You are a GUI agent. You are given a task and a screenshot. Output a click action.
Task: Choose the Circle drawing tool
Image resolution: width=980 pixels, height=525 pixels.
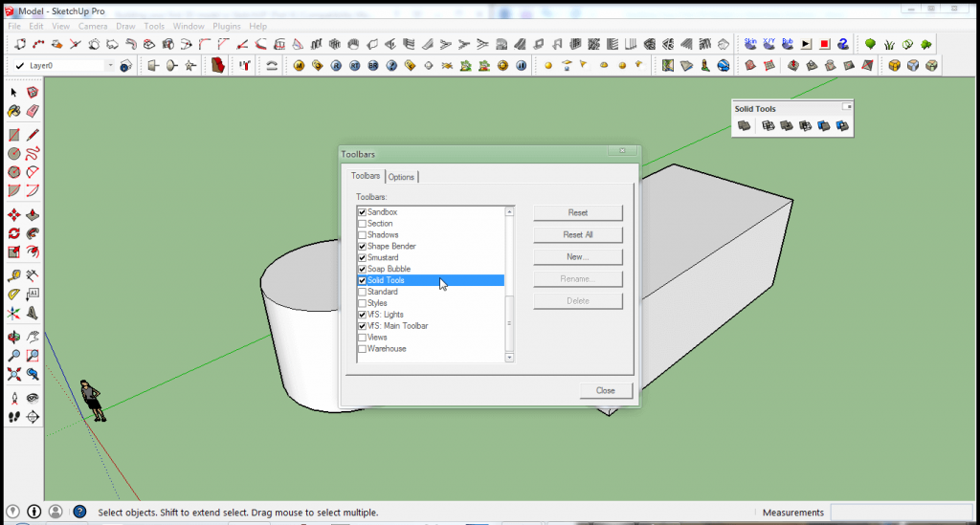pos(13,154)
